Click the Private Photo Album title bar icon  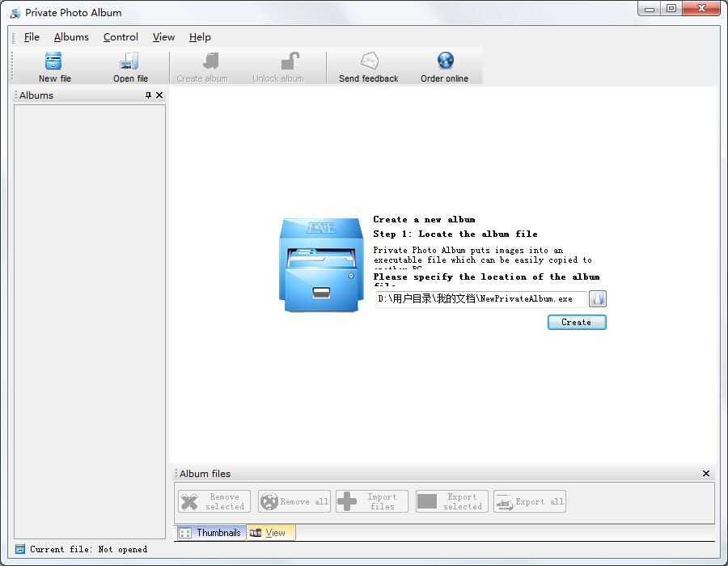15,13
